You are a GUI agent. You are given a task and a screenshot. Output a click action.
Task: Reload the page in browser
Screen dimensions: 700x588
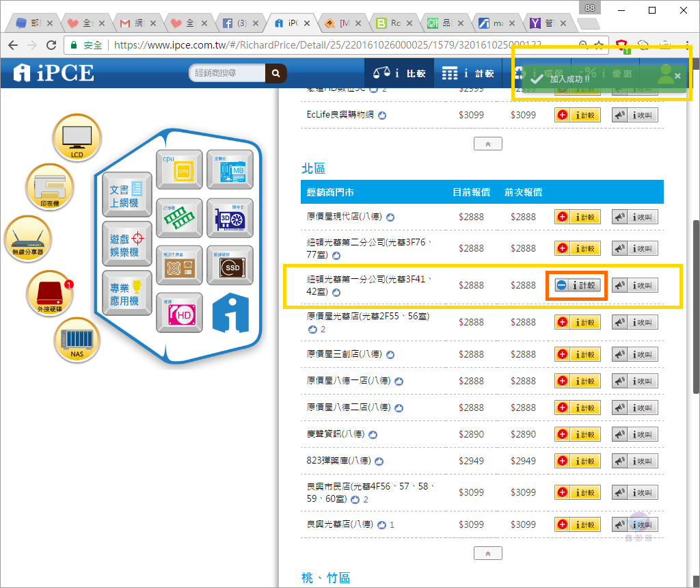(51, 45)
